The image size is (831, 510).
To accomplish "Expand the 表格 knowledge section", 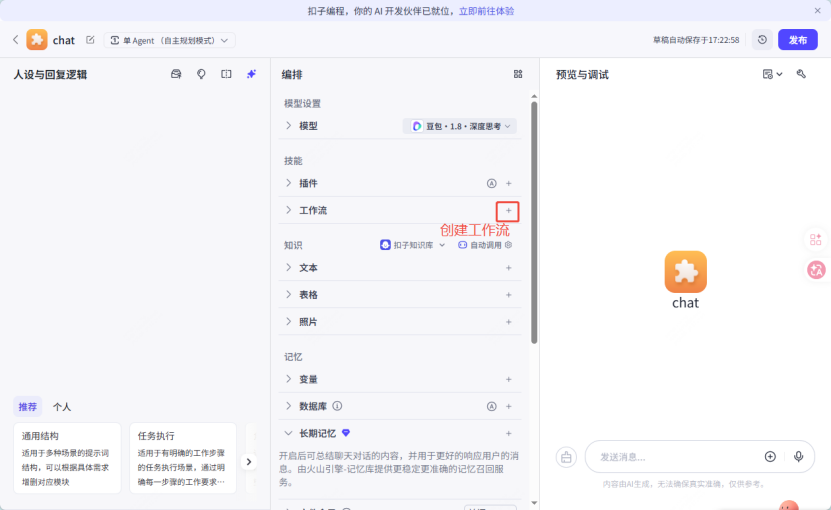I will [288, 294].
